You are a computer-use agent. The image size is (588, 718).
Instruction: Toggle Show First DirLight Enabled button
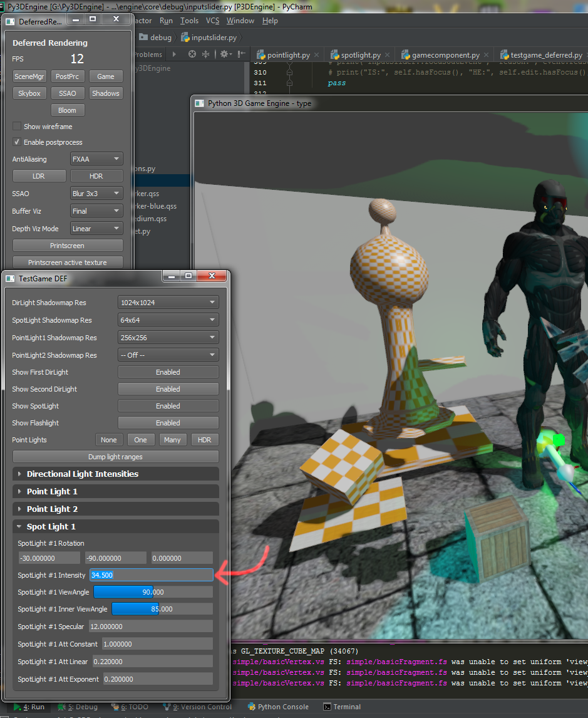click(x=168, y=372)
